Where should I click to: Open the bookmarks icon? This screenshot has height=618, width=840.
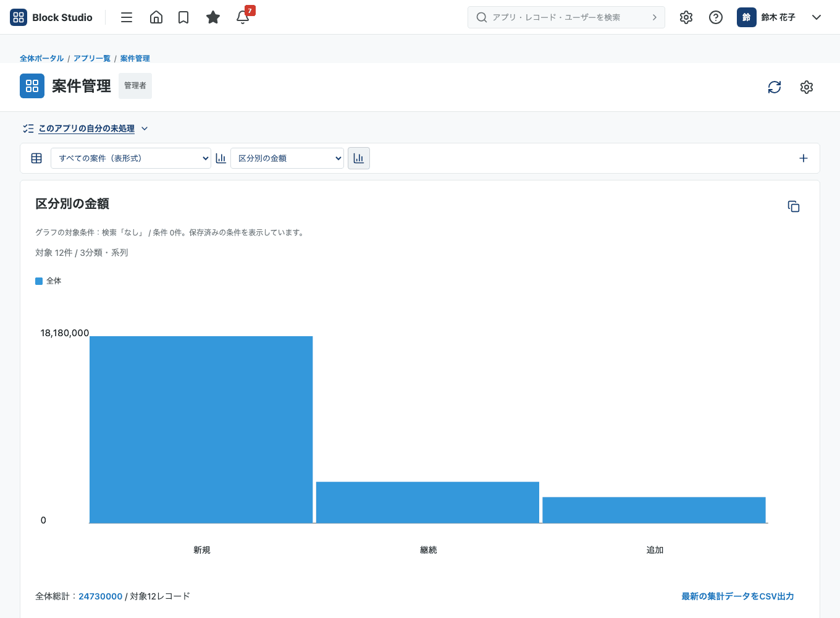click(x=183, y=17)
